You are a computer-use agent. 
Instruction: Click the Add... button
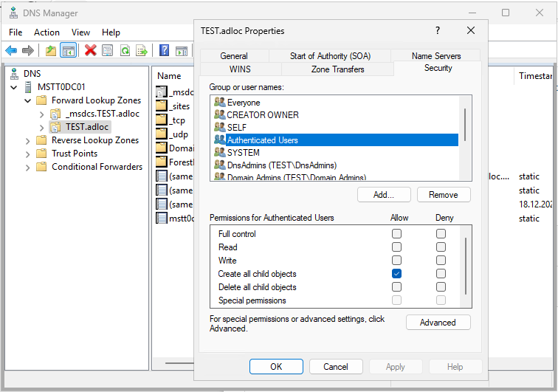pyautogui.click(x=383, y=195)
